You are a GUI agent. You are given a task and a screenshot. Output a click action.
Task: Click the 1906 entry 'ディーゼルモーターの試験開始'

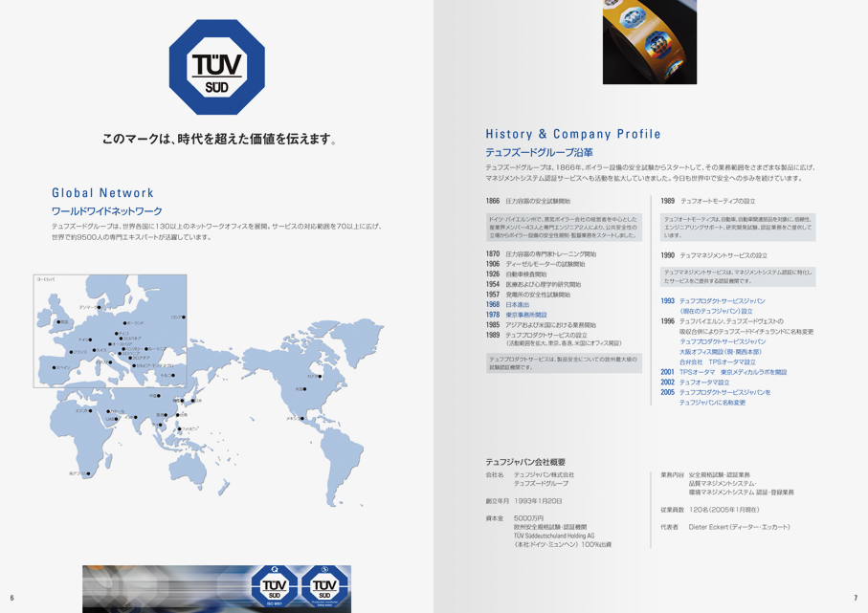coord(545,265)
